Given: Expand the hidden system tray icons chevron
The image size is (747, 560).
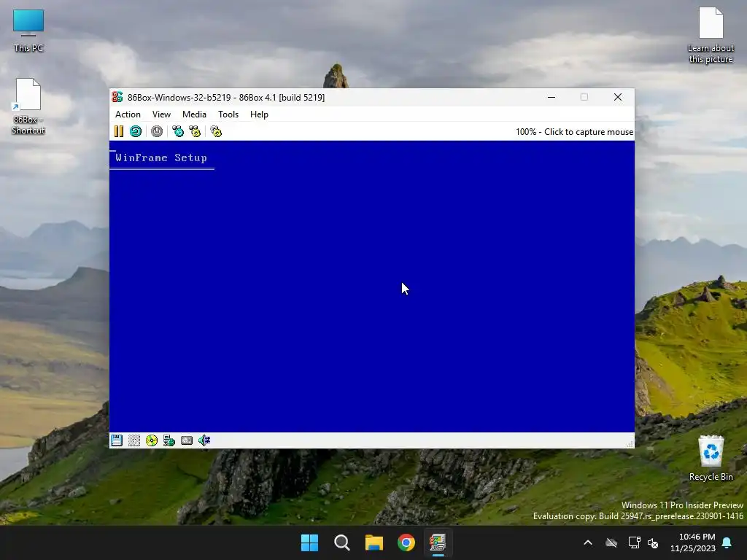Looking at the screenshot, I should pos(588,542).
